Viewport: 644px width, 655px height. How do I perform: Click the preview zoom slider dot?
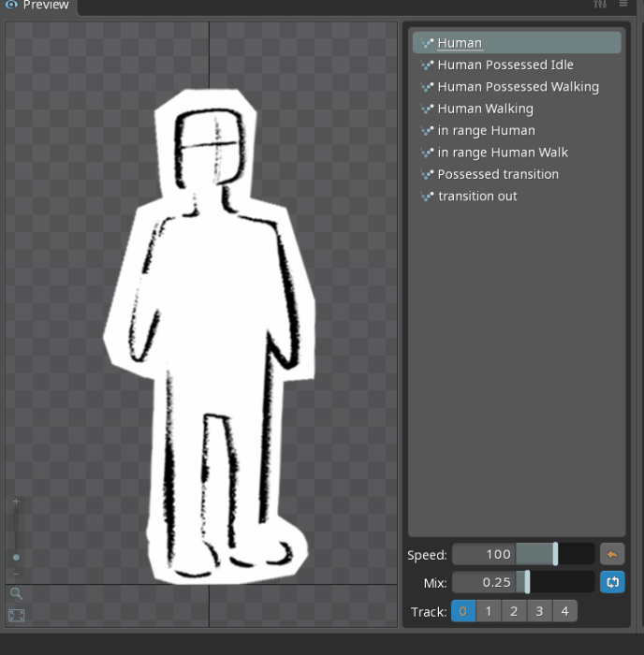point(16,558)
